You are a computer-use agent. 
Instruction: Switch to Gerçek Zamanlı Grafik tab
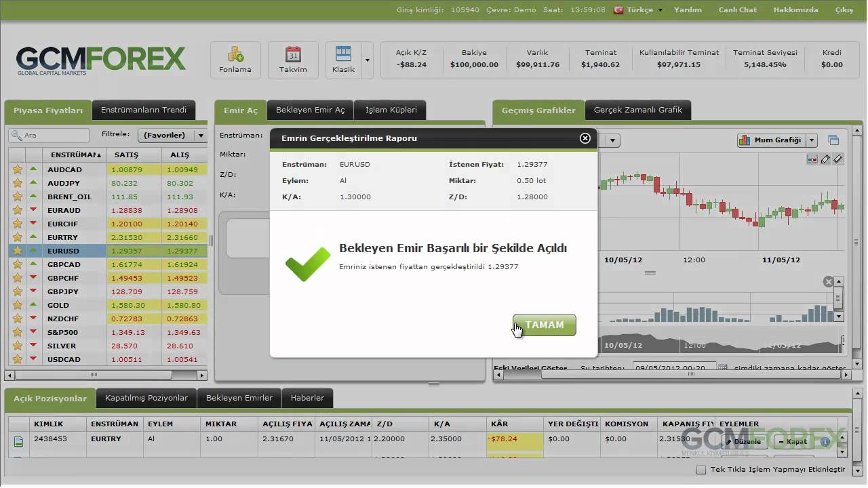pos(638,110)
